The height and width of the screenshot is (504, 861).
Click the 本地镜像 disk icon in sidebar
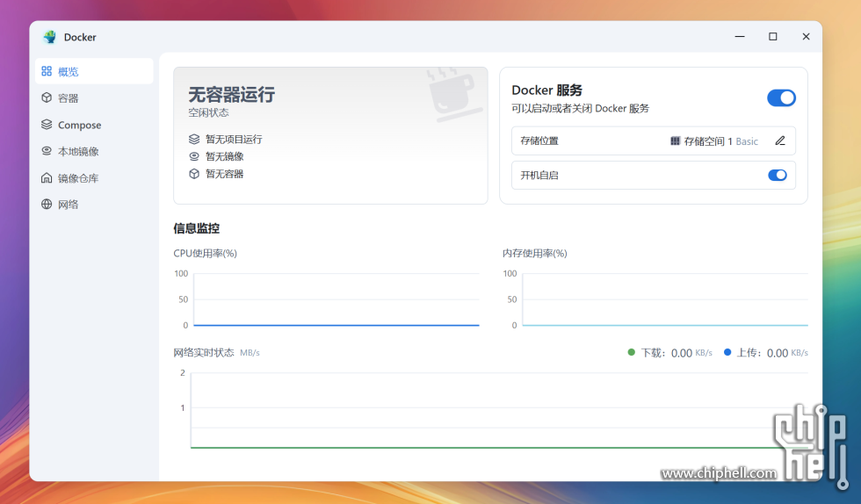click(47, 151)
